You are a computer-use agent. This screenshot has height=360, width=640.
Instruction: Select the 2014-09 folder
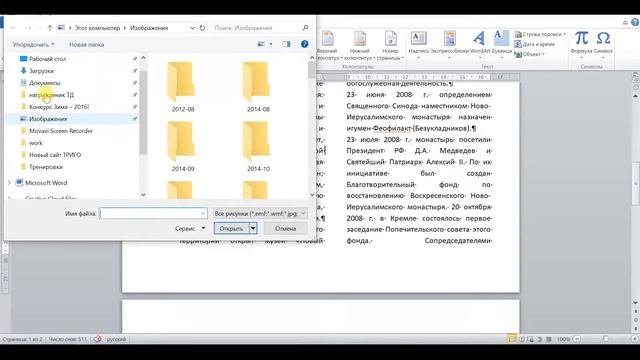click(182, 146)
